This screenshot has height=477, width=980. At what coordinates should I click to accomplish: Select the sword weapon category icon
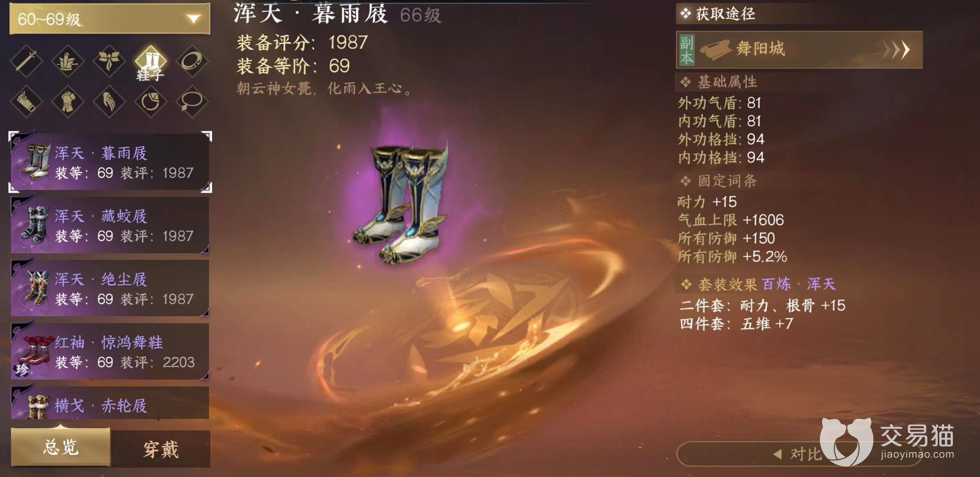[26, 61]
